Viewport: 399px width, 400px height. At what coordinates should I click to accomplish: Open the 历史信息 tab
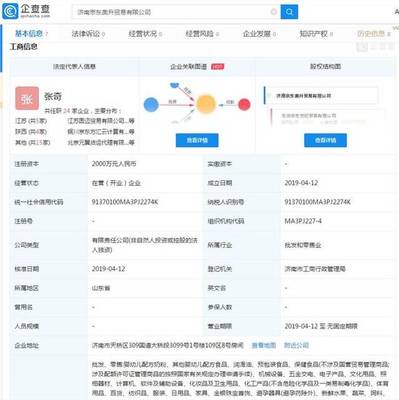(x=373, y=34)
